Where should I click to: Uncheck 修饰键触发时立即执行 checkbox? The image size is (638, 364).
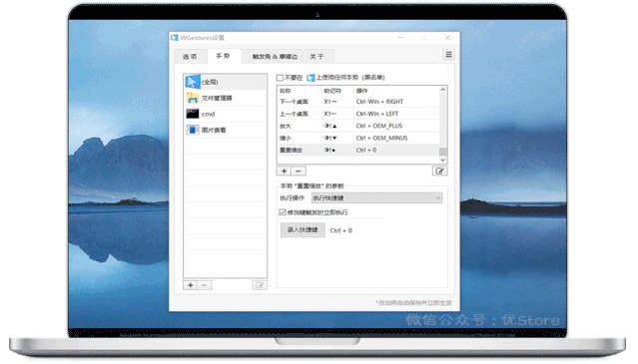[x=283, y=212]
